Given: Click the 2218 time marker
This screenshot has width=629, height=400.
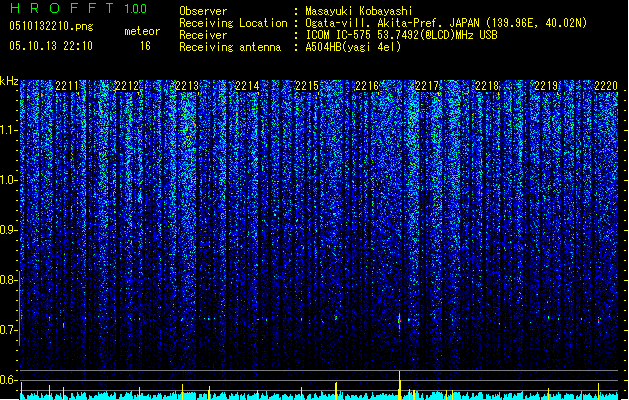Looking at the screenshot, I should 487,86.
